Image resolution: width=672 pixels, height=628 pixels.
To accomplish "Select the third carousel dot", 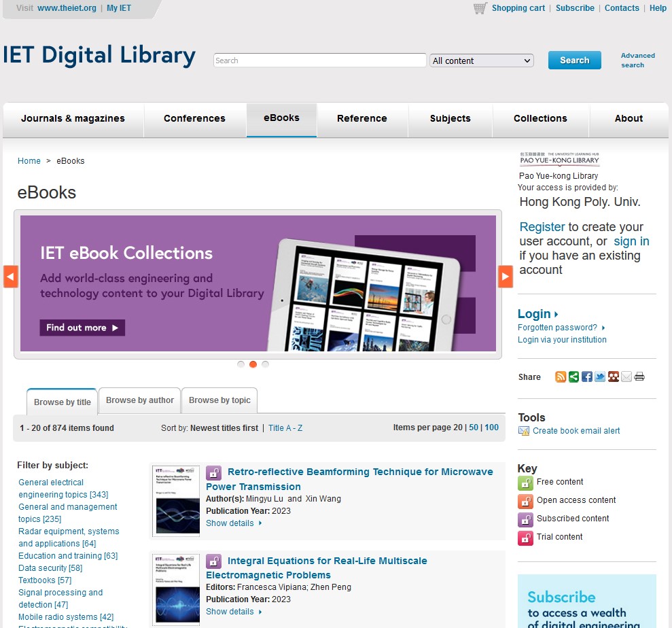I will [x=265, y=364].
